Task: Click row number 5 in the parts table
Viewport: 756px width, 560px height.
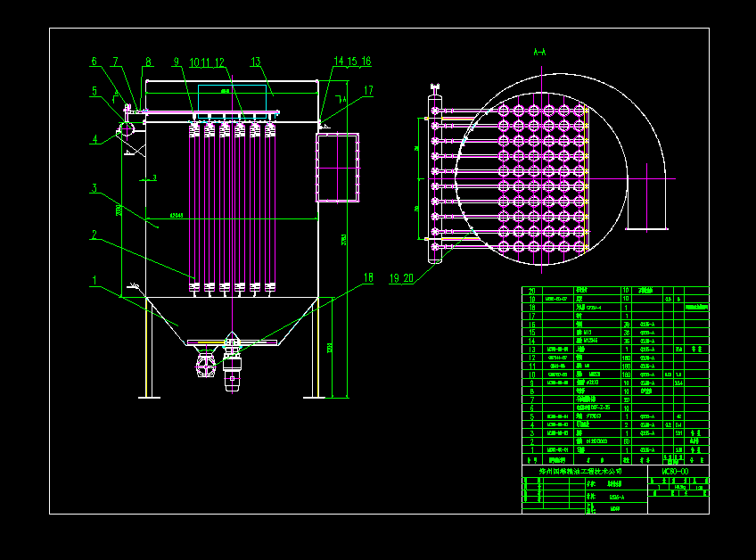Action: click(x=532, y=416)
